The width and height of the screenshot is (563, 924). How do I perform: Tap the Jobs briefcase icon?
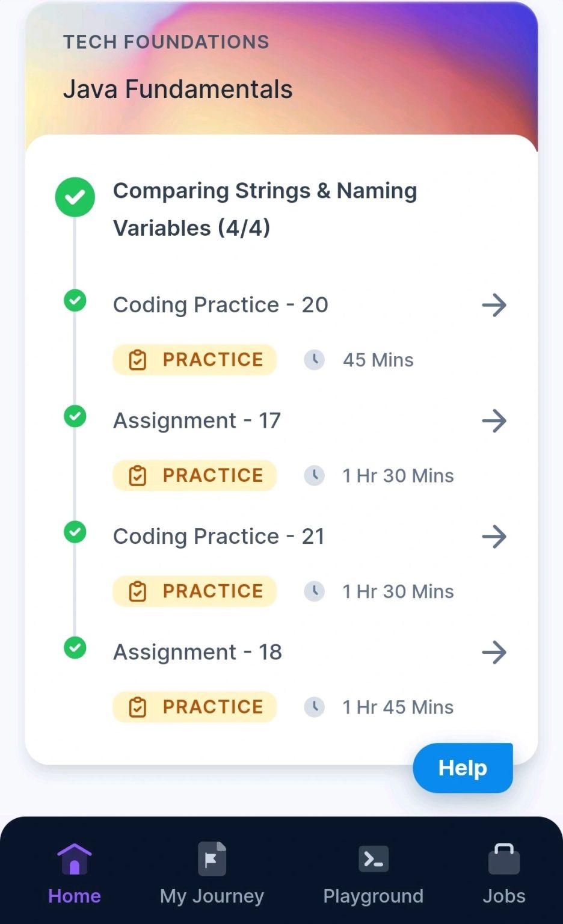click(504, 858)
